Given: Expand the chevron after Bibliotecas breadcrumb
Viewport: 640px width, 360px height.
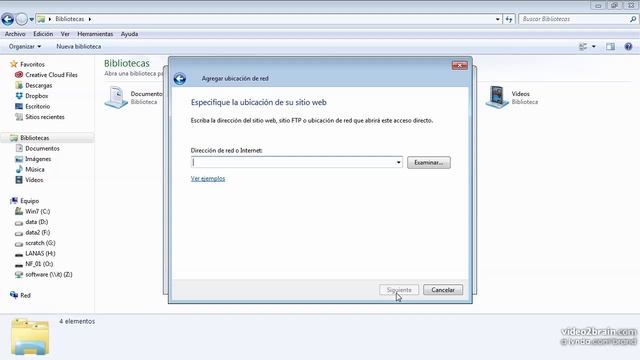Looking at the screenshot, I should point(89,19).
